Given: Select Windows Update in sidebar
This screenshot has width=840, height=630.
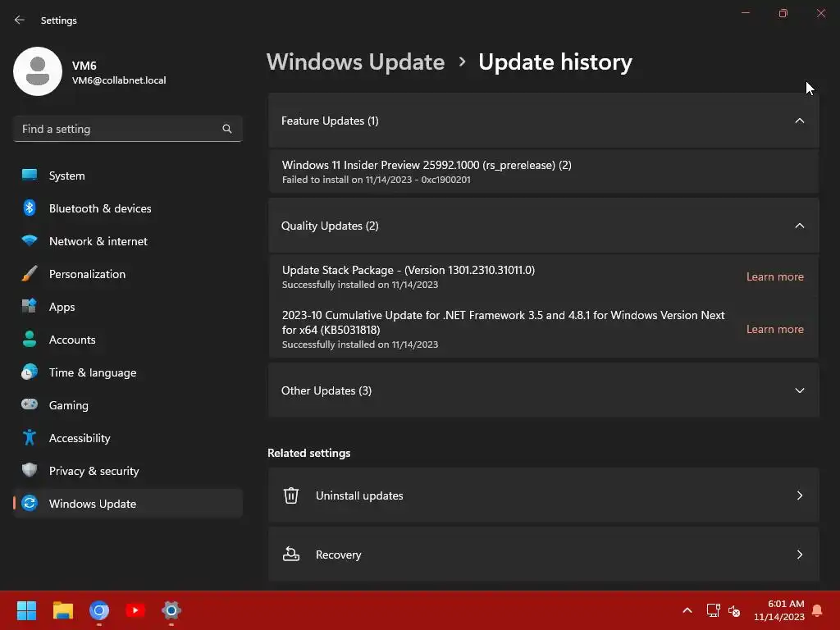Looking at the screenshot, I should point(128,504).
